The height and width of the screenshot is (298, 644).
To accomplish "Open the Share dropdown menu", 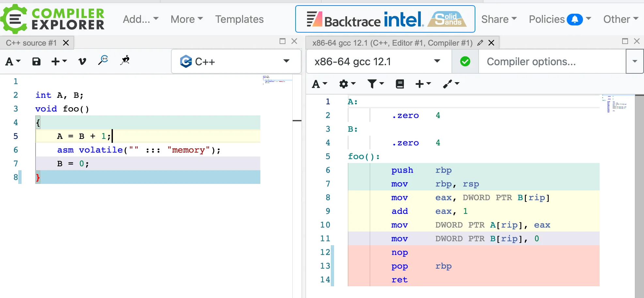I will (x=499, y=19).
